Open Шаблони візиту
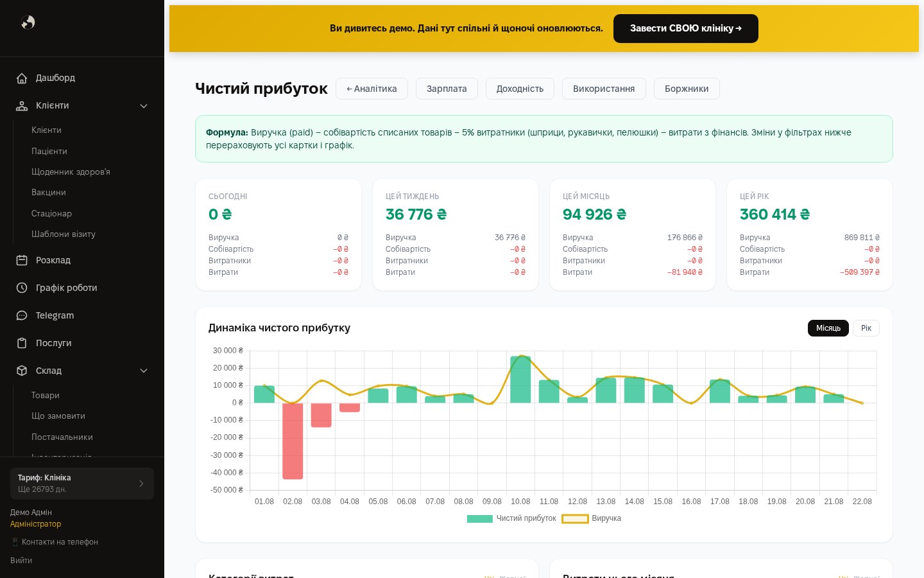 (x=64, y=234)
